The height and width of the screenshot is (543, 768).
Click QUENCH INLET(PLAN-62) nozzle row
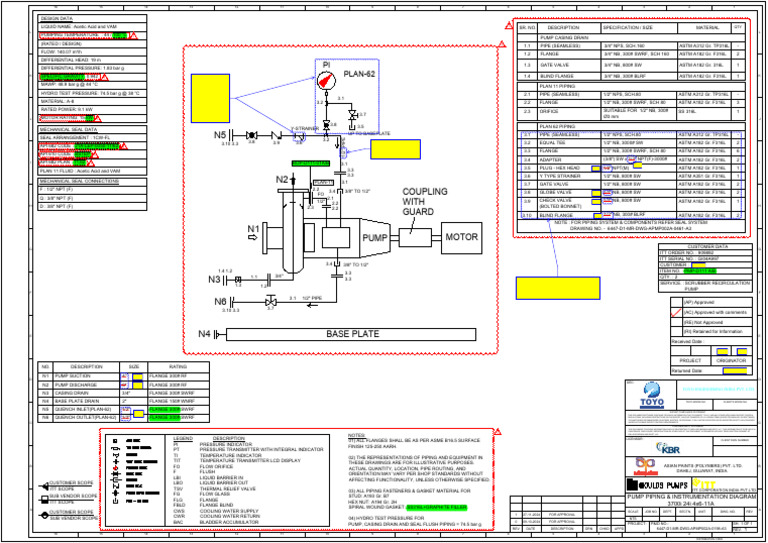click(x=124, y=409)
